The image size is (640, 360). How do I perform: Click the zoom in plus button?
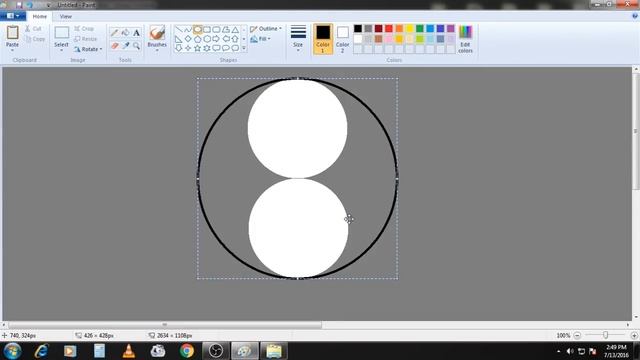(634, 336)
